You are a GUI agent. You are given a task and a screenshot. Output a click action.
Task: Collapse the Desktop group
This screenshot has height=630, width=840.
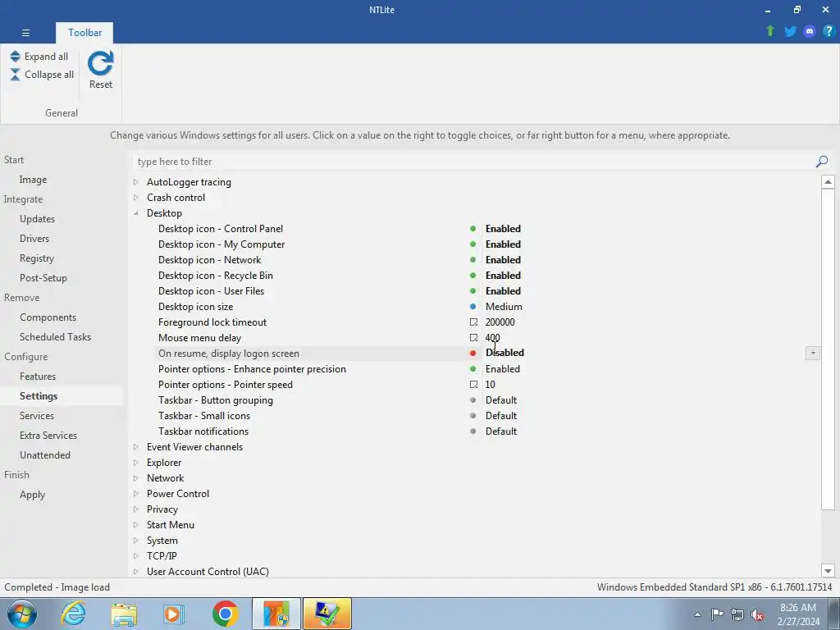coord(136,213)
